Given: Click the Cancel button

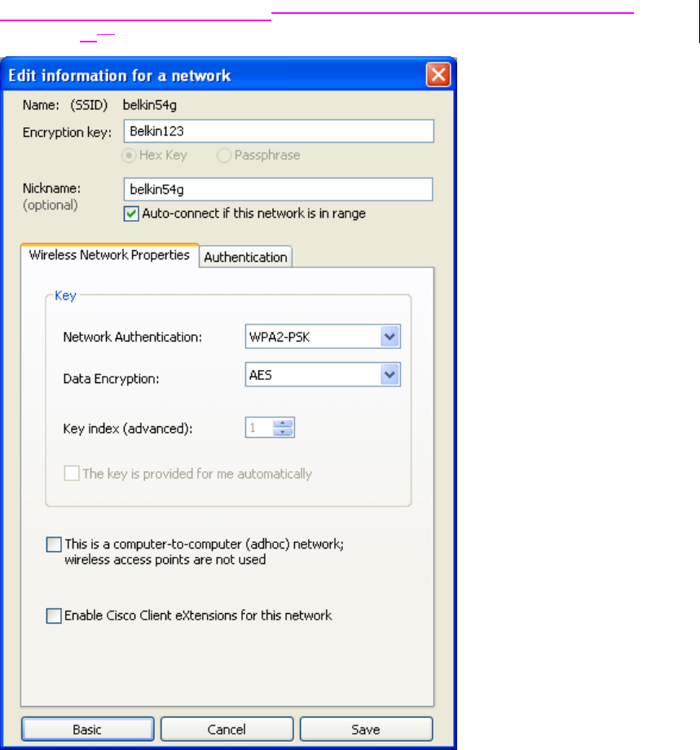Looking at the screenshot, I should coord(227,729).
